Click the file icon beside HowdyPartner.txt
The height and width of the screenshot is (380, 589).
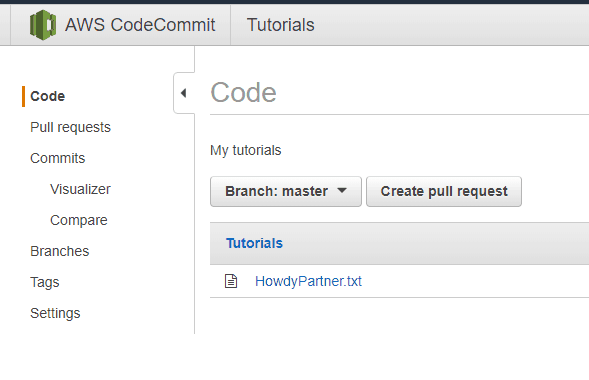tap(231, 281)
